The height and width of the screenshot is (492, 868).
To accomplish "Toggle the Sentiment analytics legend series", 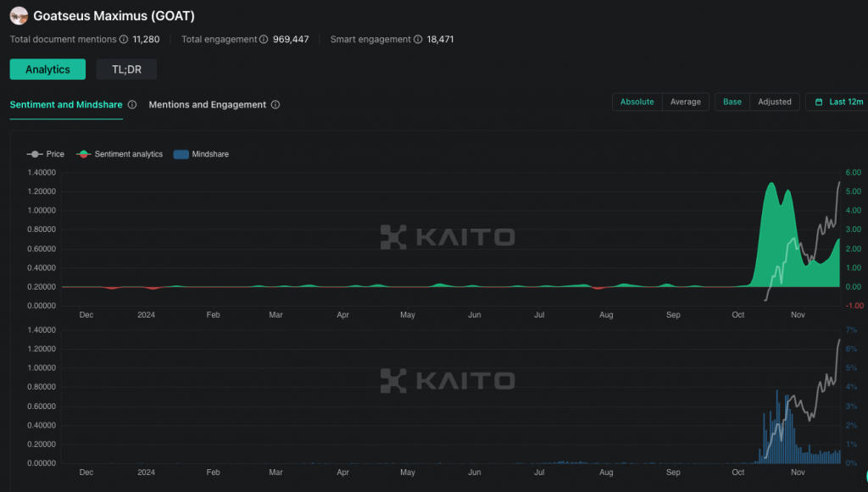I will point(120,154).
